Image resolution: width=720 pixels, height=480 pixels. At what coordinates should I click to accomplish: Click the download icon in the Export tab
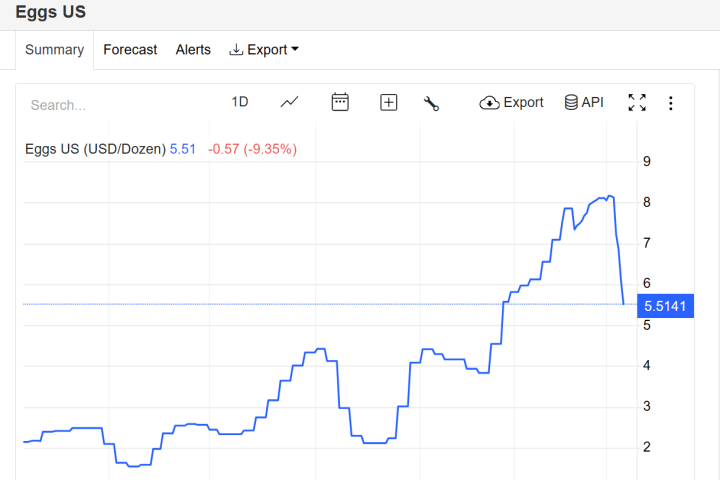point(236,50)
